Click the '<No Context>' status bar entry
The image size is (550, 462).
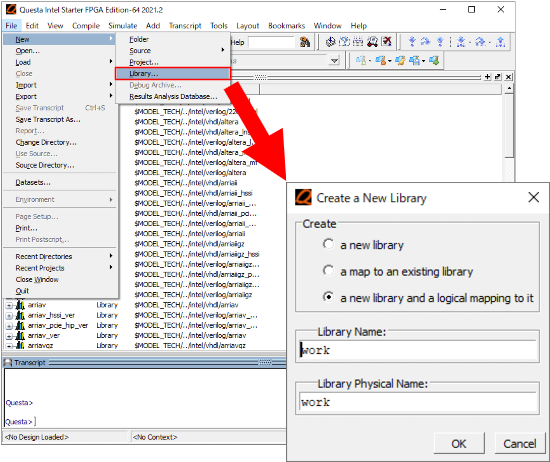(155, 437)
